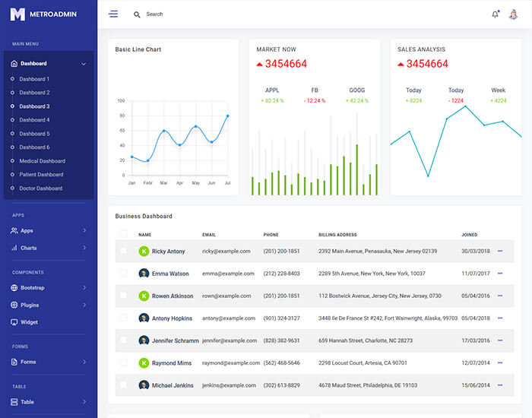
Task: Open the notifications bell
Action: pyautogui.click(x=496, y=14)
